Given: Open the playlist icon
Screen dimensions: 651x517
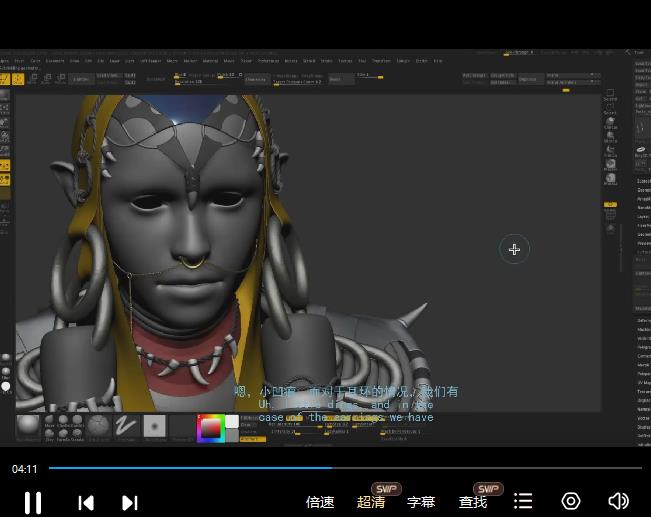Looking at the screenshot, I should 523,501.
